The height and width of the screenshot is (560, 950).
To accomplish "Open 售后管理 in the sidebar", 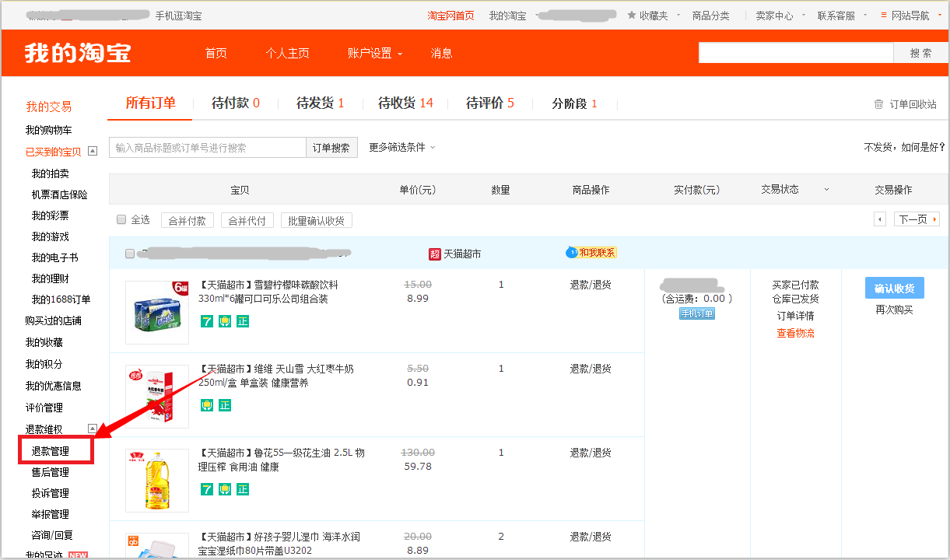I will pyautogui.click(x=51, y=472).
